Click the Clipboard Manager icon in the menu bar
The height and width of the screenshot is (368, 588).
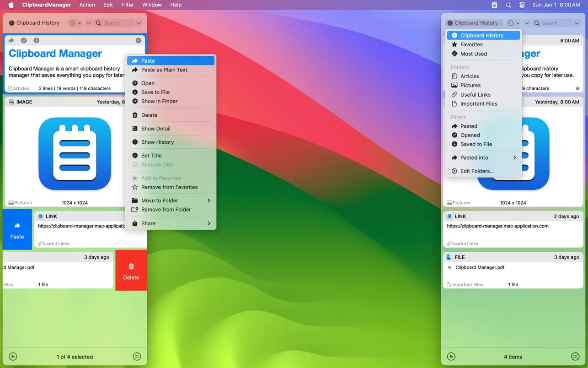(x=494, y=5)
